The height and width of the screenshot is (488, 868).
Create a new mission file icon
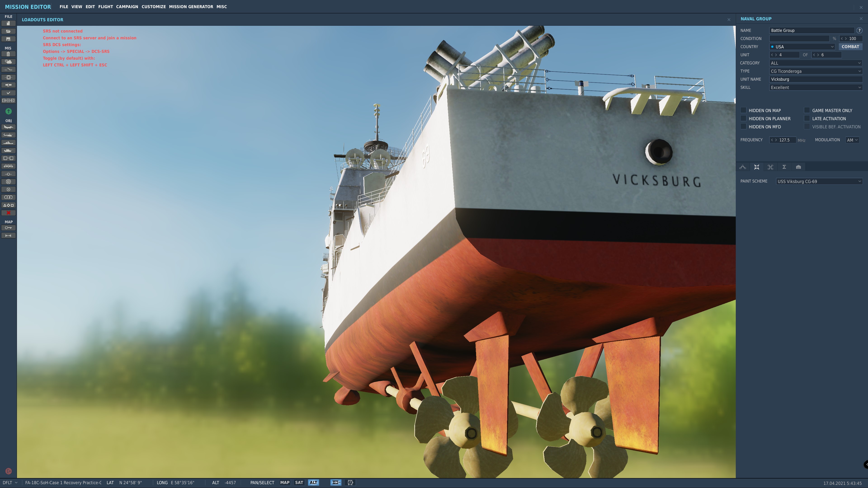pos(8,23)
